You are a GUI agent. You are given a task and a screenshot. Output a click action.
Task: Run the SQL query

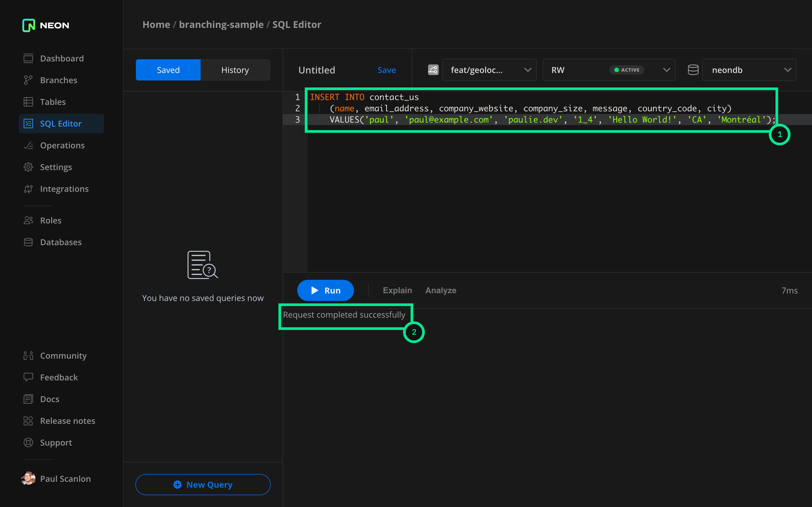pos(325,290)
